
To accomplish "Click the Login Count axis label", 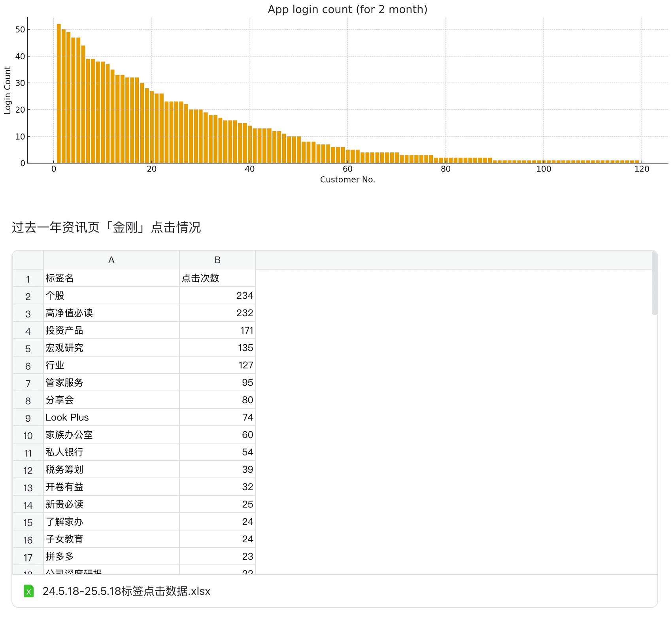I will (7, 90).
